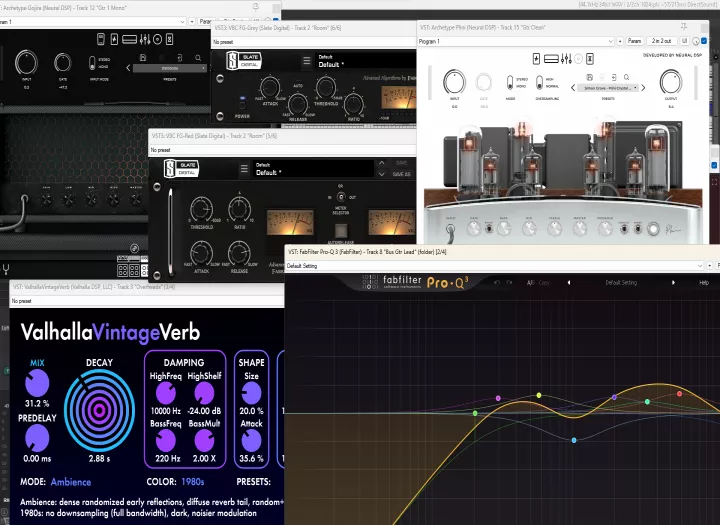Open Program 1 dropdown in Archetype Plini
Screen dimensions: 720x525
click(x=516, y=41)
